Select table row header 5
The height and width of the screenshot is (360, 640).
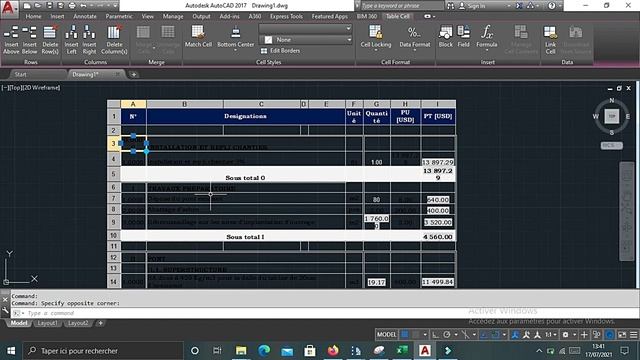click(x=113, y=174)
